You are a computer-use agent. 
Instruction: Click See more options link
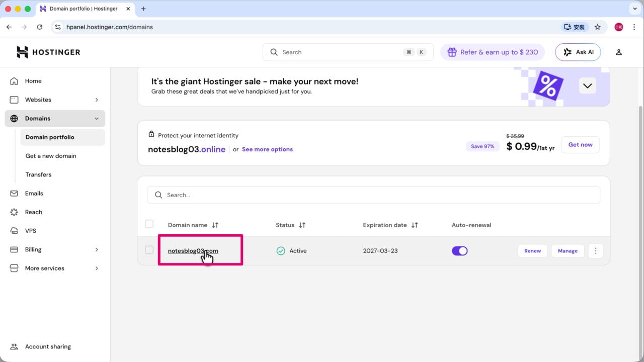(267, 149)
